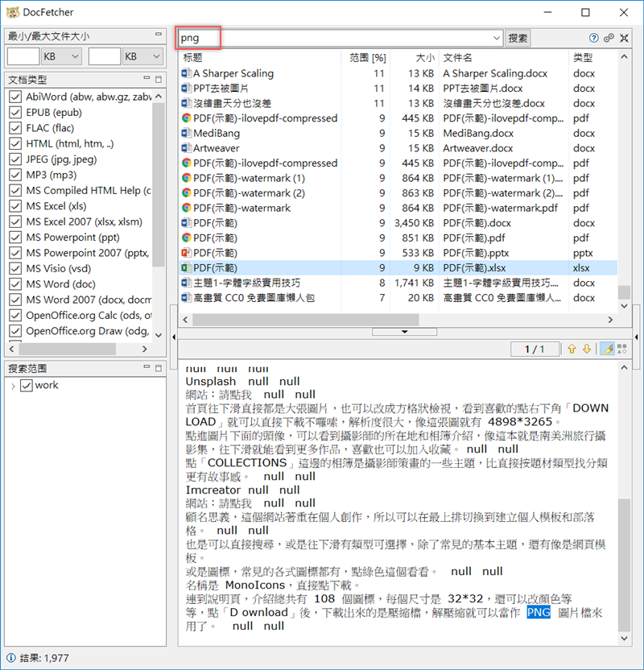
Task: Jump to next match with down arrow icon
Action: point(586,348)
